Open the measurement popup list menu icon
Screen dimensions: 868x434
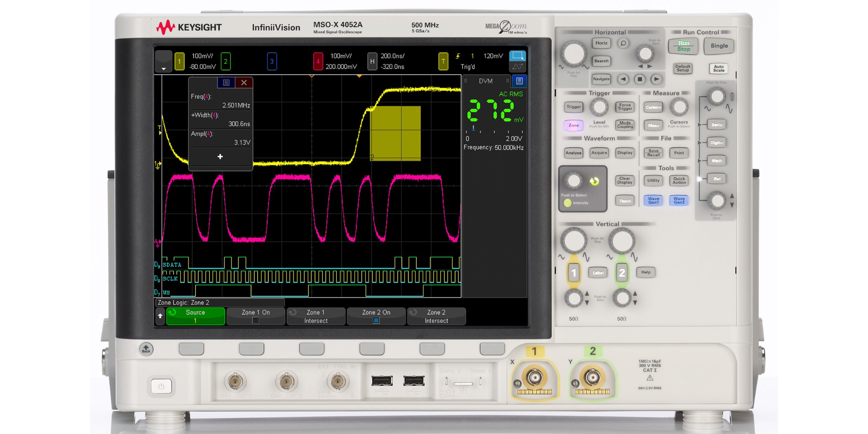[x=226, y=83]
